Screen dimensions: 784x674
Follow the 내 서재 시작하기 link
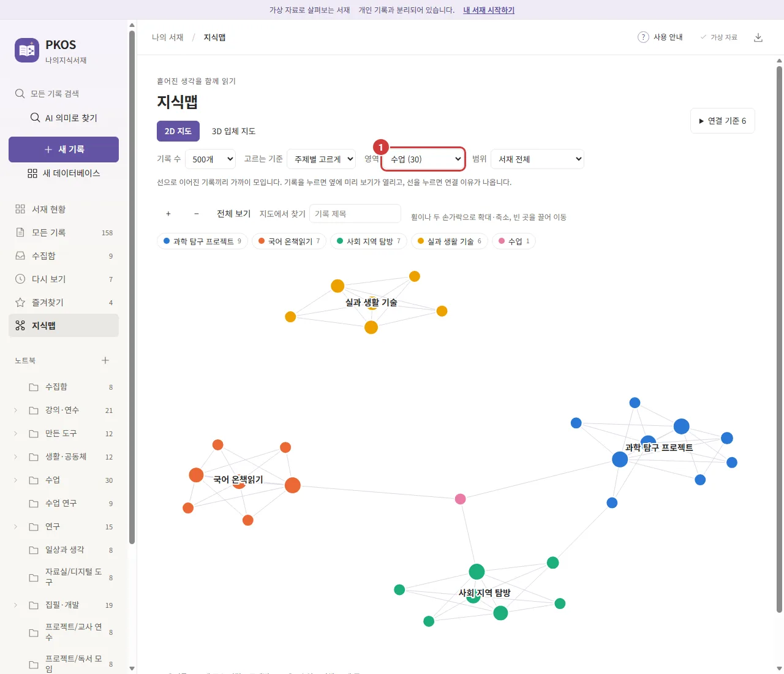pyautogui.click(x=489, y=10)
